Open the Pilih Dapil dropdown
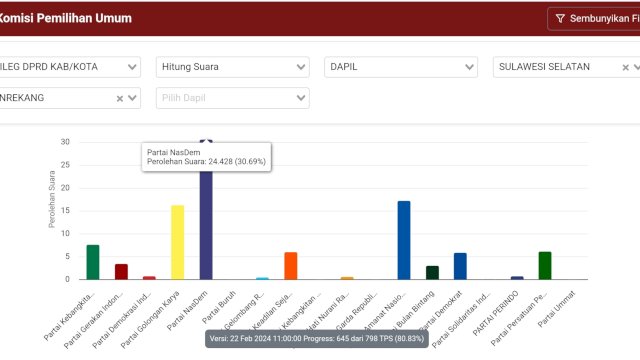640x360 pixels. pyautogui.click(x=233, y=98)
